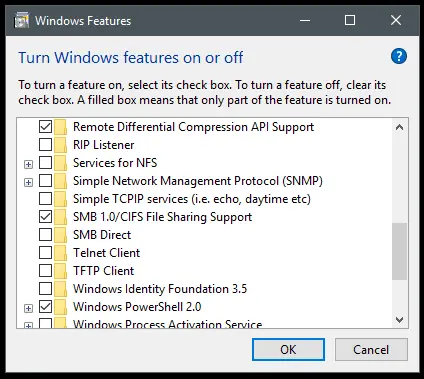424x379 pixels.
Task: Uncheck Windows PowerShell 2.0 checkbox
Action: [45, 307]
